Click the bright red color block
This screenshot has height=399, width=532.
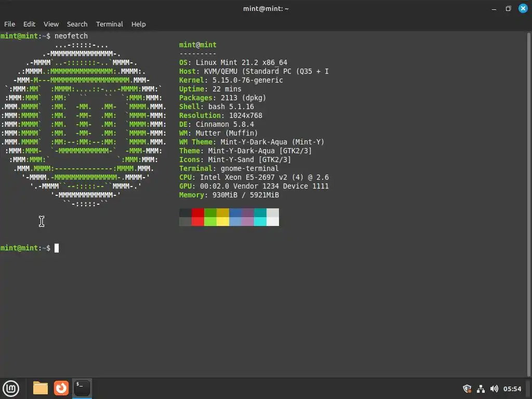[198, 221]
